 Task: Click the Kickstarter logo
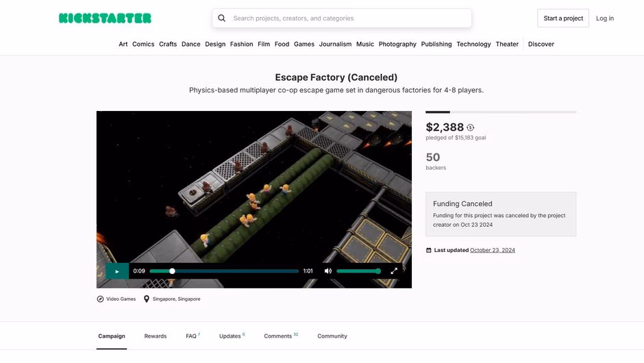click(105, 18)
